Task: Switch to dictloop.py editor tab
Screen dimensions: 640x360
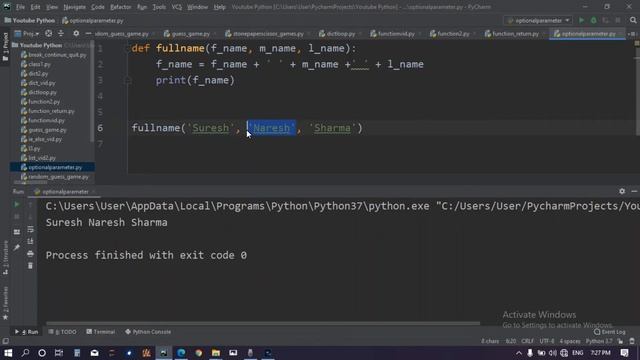Action: click(337, 34)
